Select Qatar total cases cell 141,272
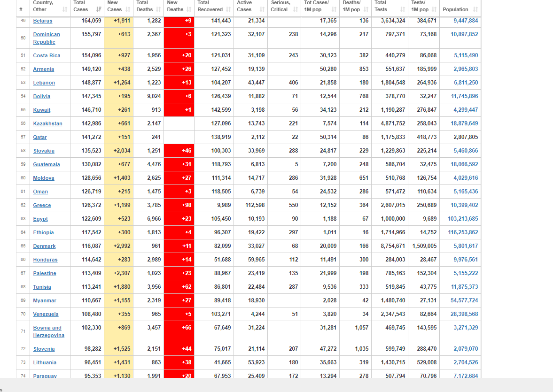This screenshot has height=392, width=553. (87, 137)
